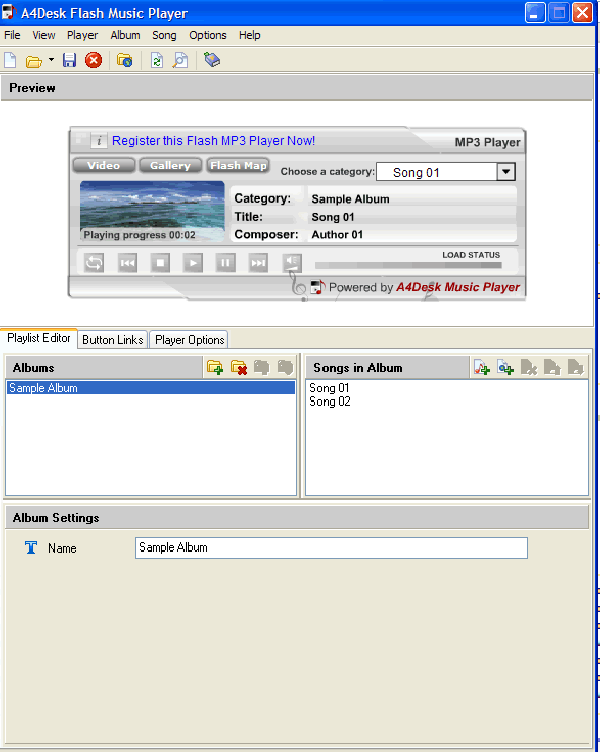This screenshot has height=752, width=600.
Task: Skip to next track in preview player
Action: [258, 263]
